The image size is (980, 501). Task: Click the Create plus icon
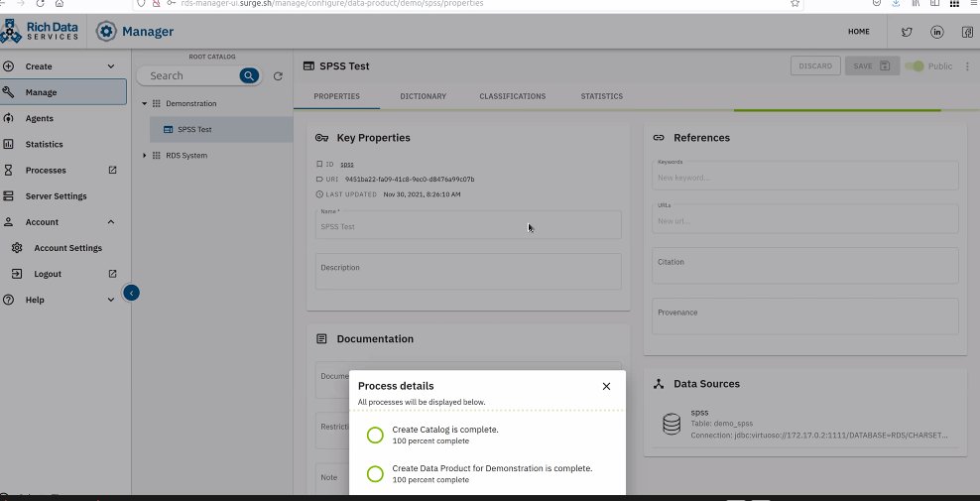pos(8,66)
